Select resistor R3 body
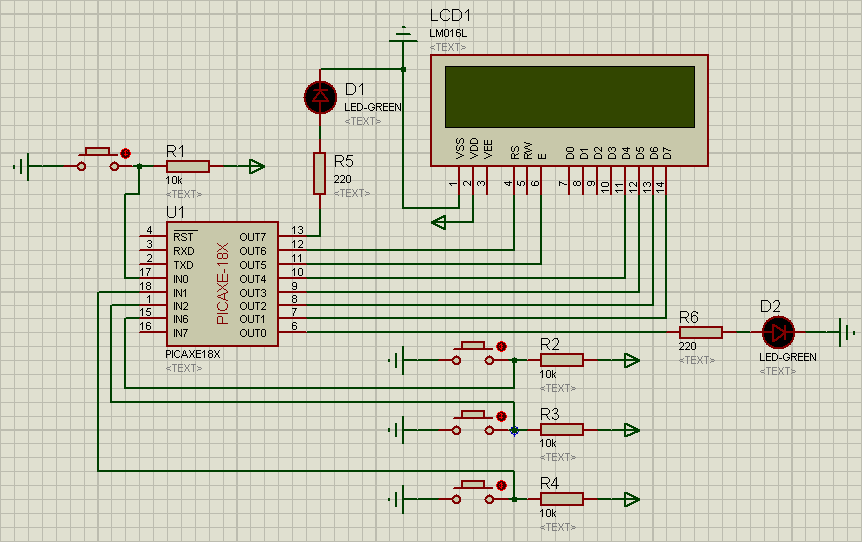Screen dimensions: 862x542 coord(561,430)
